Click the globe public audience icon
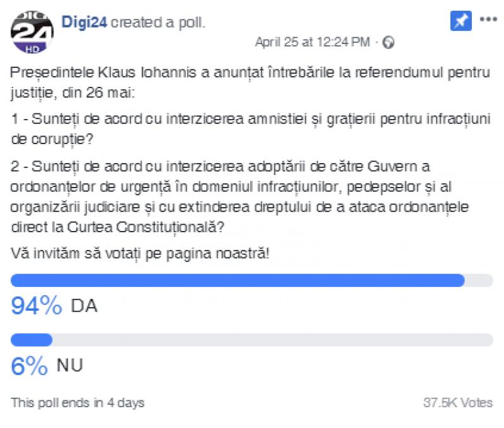504x428 pixels. (x=389, y=43)
